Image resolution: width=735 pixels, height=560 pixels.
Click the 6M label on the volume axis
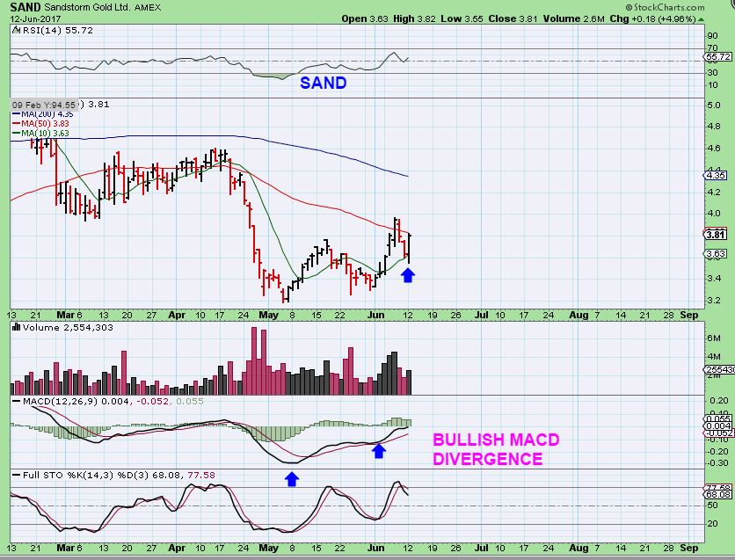click(714, 338)
